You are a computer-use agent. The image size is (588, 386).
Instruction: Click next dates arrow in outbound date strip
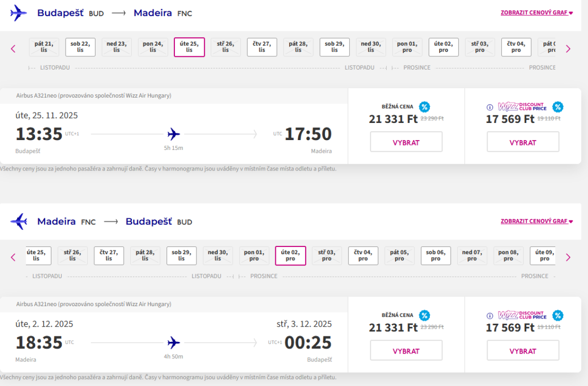coord(568,48)
